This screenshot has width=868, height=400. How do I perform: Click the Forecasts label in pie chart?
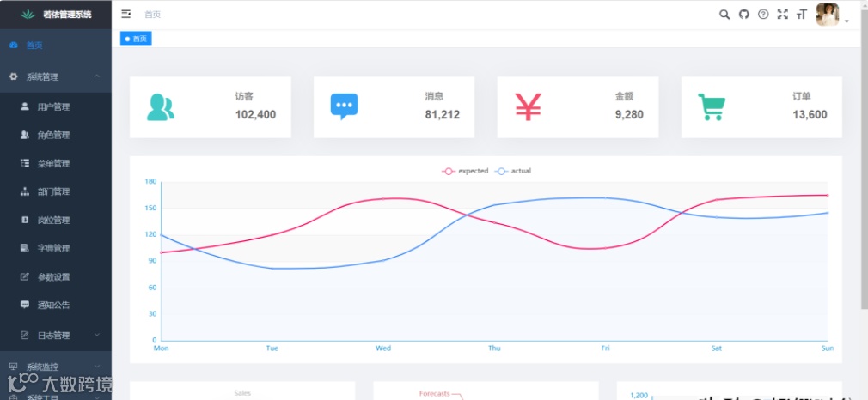point(435,394)
